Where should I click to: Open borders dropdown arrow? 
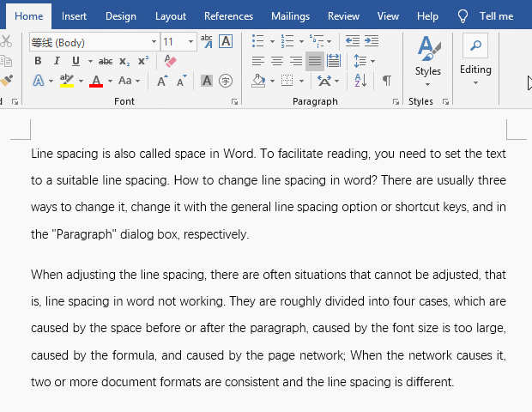click(301, 81)
